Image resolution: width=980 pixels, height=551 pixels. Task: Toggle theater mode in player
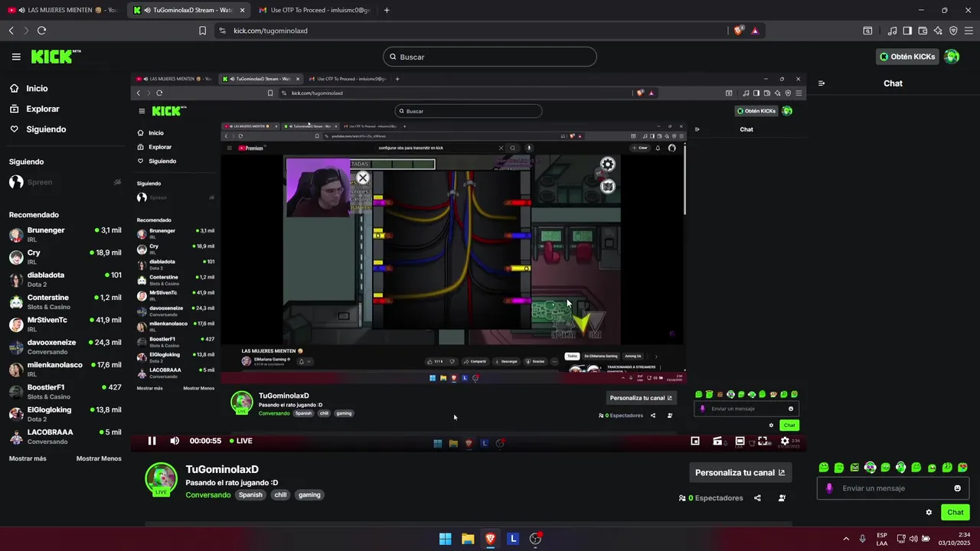click(740, 441)
